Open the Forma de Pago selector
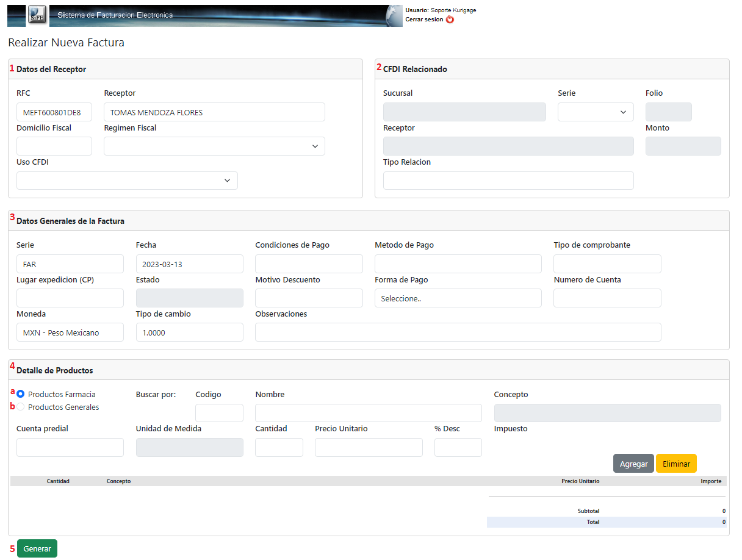This screenshot has width=742, height=560. tap(458, 298)
